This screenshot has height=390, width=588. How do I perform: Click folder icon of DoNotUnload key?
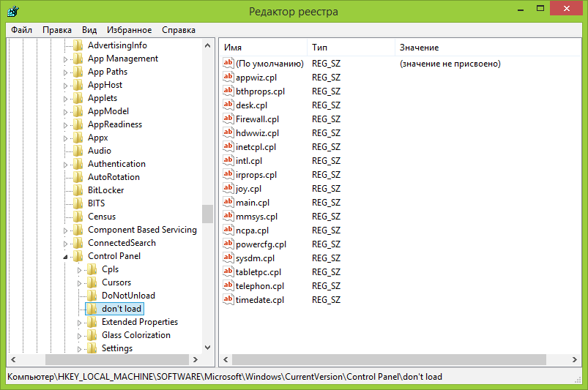[x=92, y=296]
